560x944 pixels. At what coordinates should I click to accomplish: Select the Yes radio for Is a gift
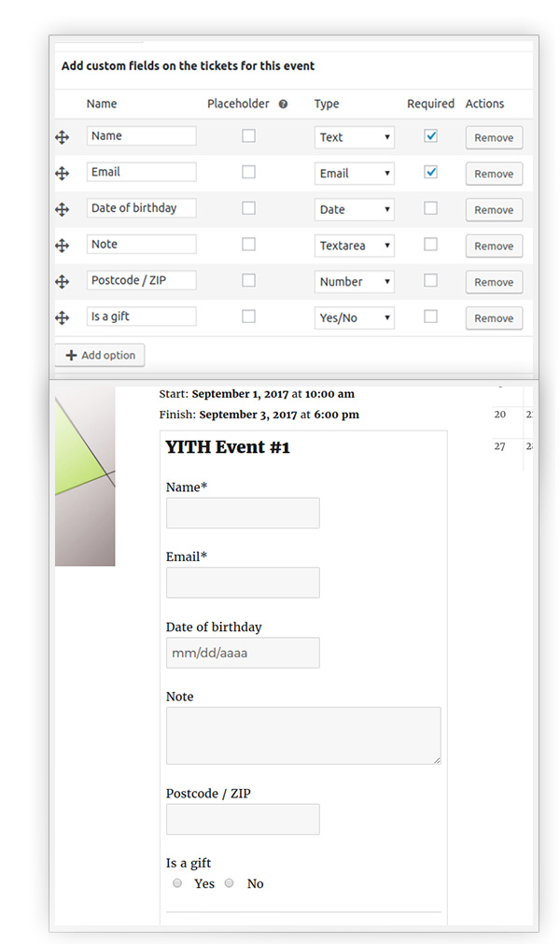pyautogui.click(x=177, y=883)
